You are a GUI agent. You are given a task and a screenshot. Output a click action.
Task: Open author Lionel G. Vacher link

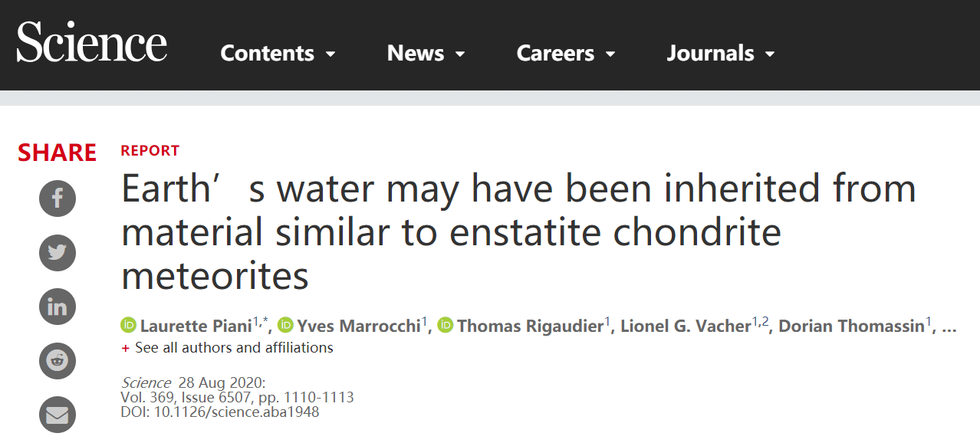point(686,326)
